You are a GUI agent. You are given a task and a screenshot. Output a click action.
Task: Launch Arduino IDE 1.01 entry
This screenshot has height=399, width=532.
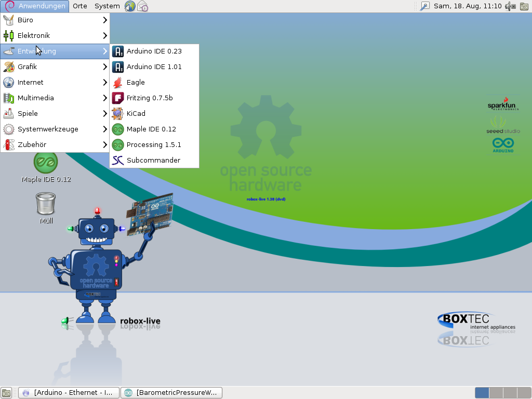pos(154,67)
